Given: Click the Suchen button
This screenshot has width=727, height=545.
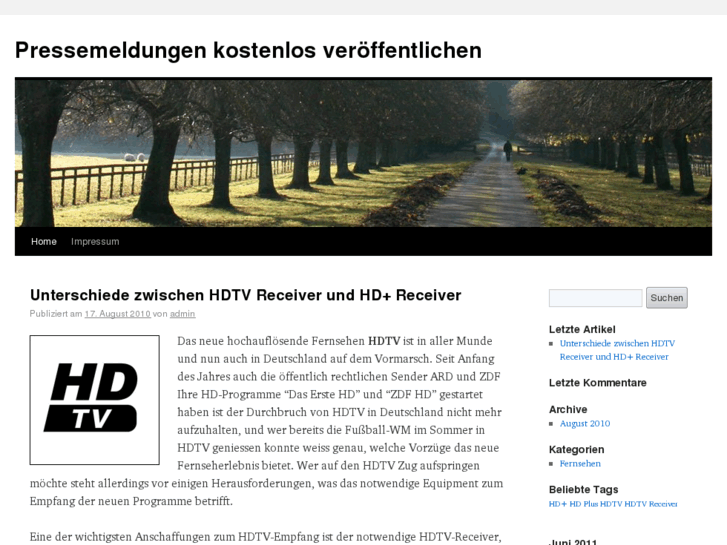Looking at the screenshot, I should coord(667,298).
